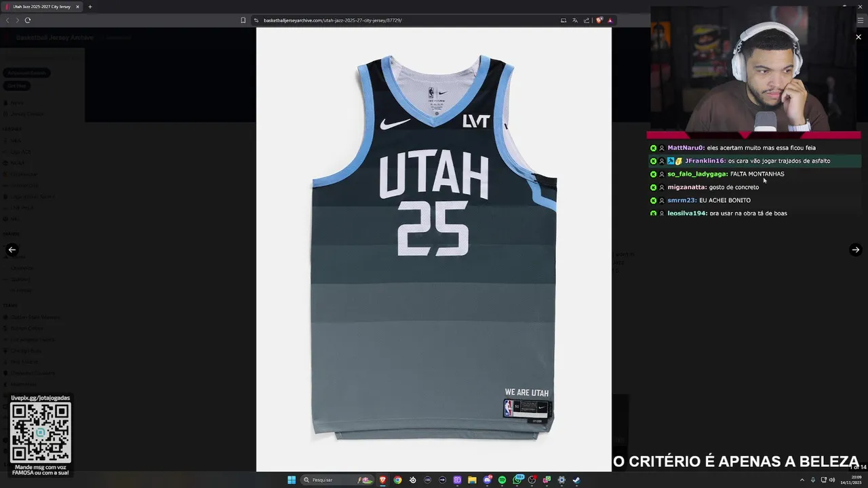Close the Utah Jazz City Jersey tab
This screenshot has width=868, height=488.
click(x=77, y=7)
